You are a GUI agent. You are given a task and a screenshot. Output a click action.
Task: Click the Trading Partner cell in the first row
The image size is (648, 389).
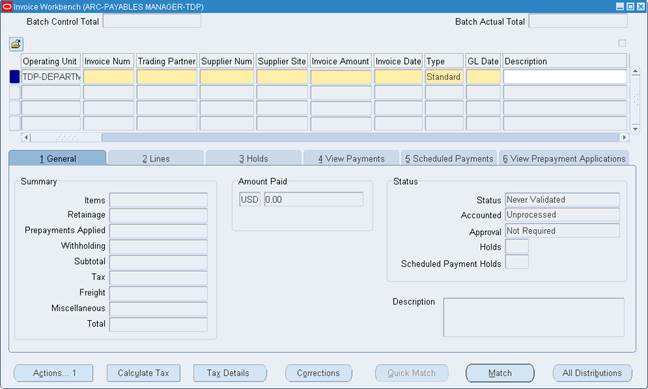click(167, 77)
